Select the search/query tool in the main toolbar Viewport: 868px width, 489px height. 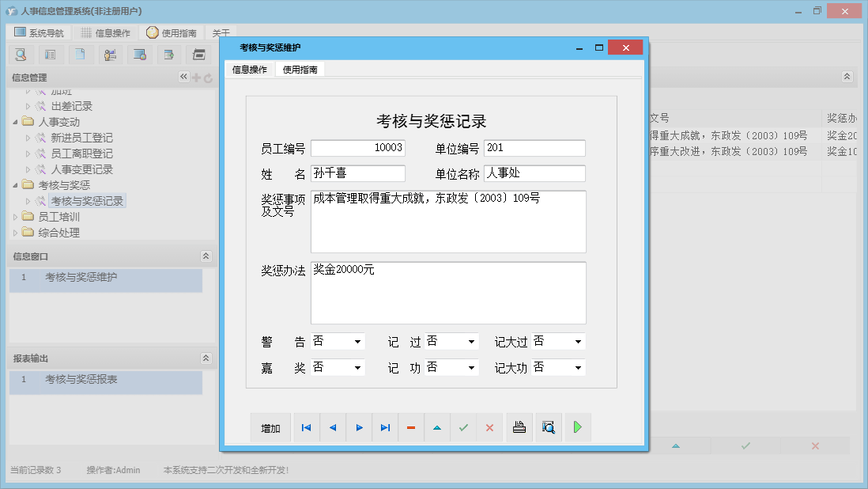pyautogui.click(x=21, y=54)
